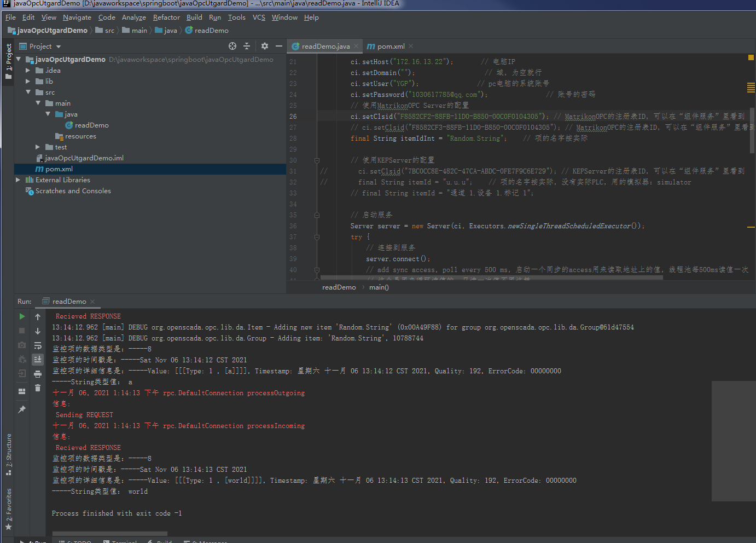Screen dimensions: 756x543
Task: Rerun the readDemo application
Action: [x=21, y=316]
